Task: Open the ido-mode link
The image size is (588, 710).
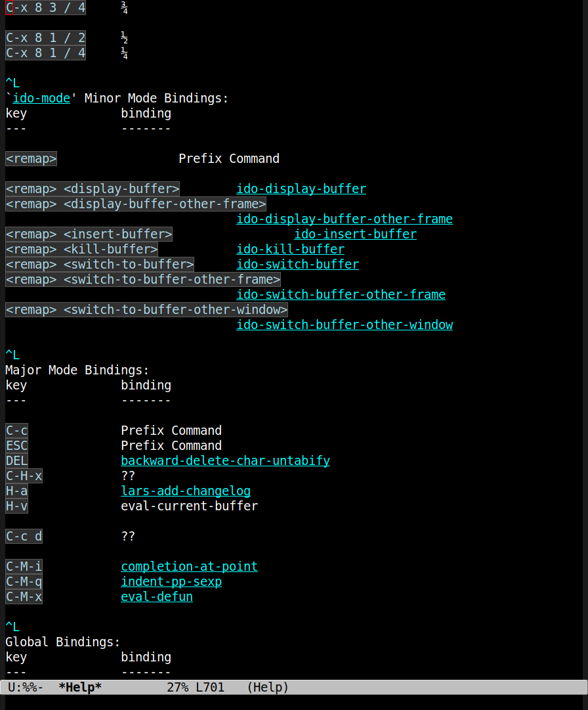Action: click(41, 99)
